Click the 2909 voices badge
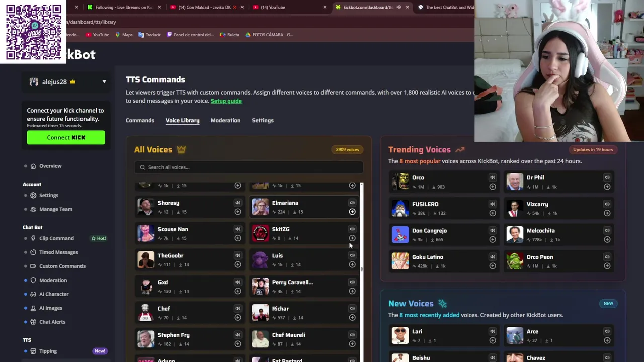 [x=347, y=149]
